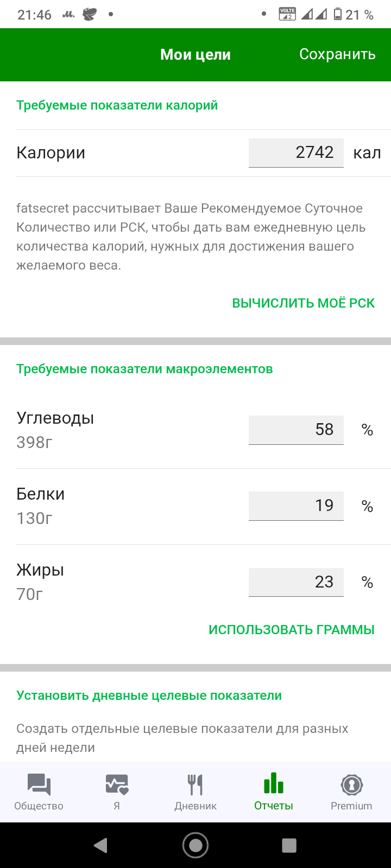
Task: Edit the Жиры percentage field
Action: 296,582
